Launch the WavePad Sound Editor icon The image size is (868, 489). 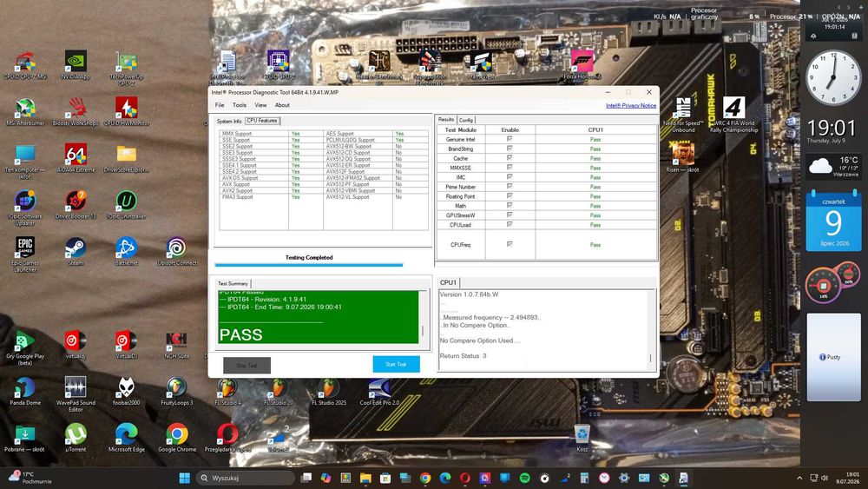pos(76,394)
